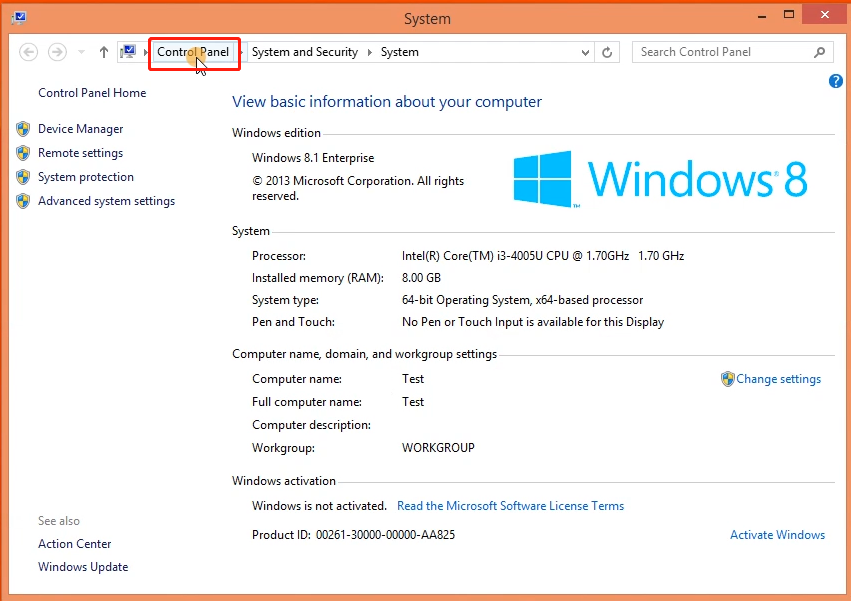851x601 pixels.
Task: Read the Microsoft Software License Terms
Action: [x=510, y=506]
